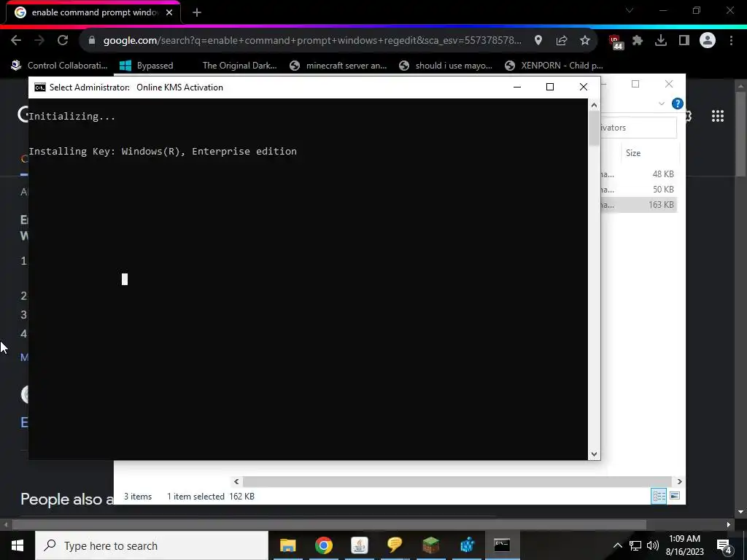Open the Java app on the taskbar
The height and width of the screenshot is (560, 747).
pos(359,545)
